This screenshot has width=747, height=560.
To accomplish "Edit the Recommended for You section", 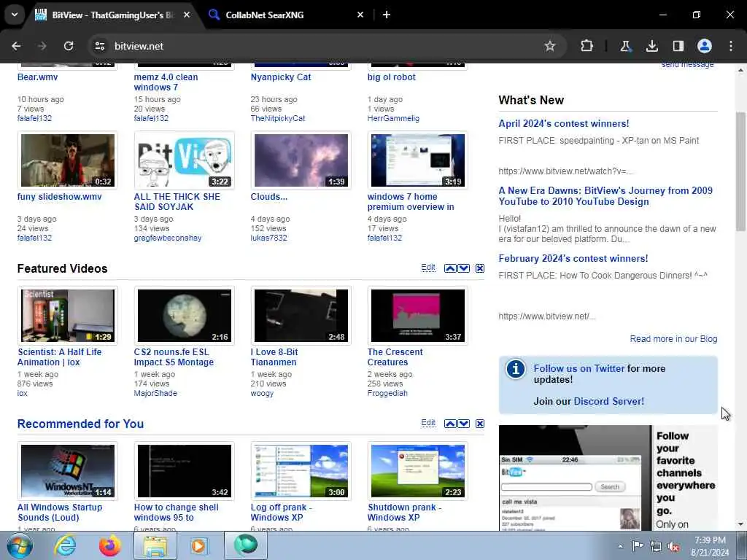I will 428,423.
